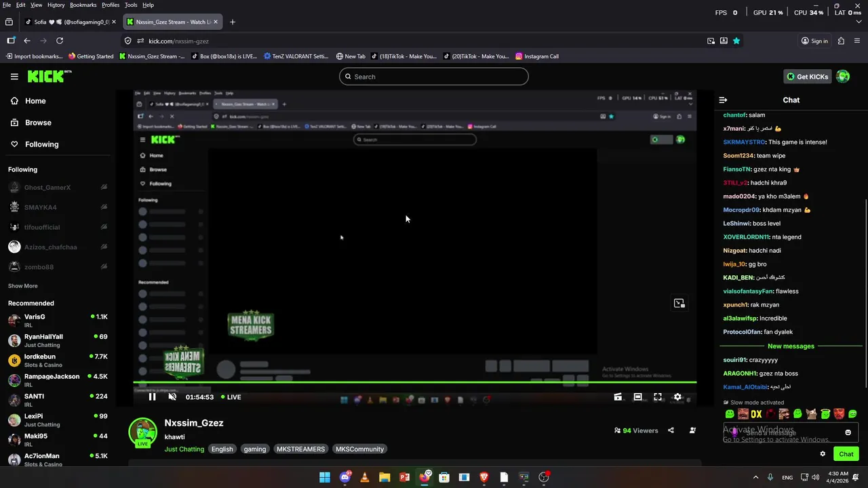Toggle notifications for Azizos_chafchaa
The width and height of the screenshot is (868, 488).
104,247
